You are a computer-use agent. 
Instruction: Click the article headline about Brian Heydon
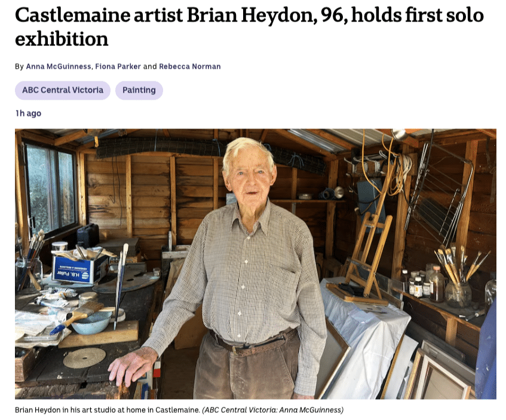[249, 27]
